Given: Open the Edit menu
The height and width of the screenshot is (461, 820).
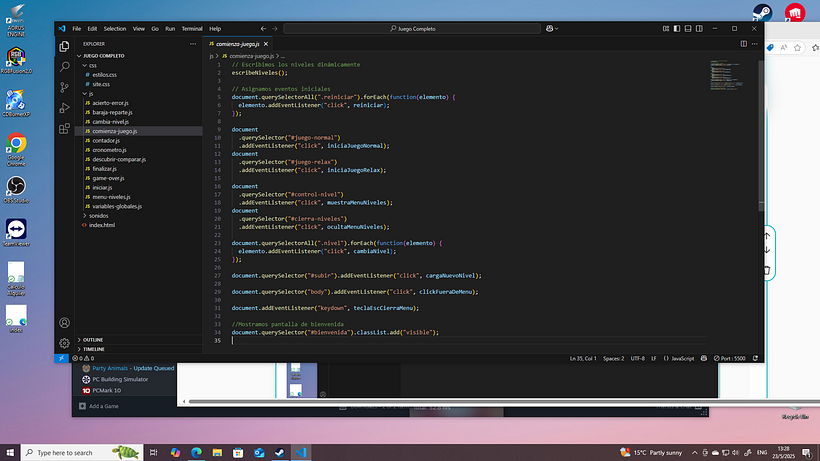Looking at the screenshot, I should tap(92, 29).
